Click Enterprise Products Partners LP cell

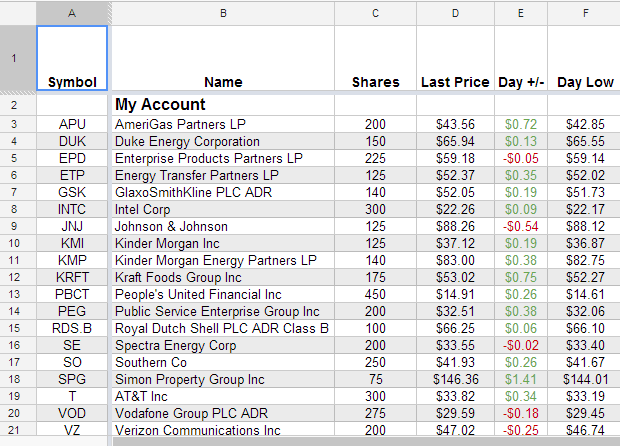pyautogui.click(x=223, y=158)
